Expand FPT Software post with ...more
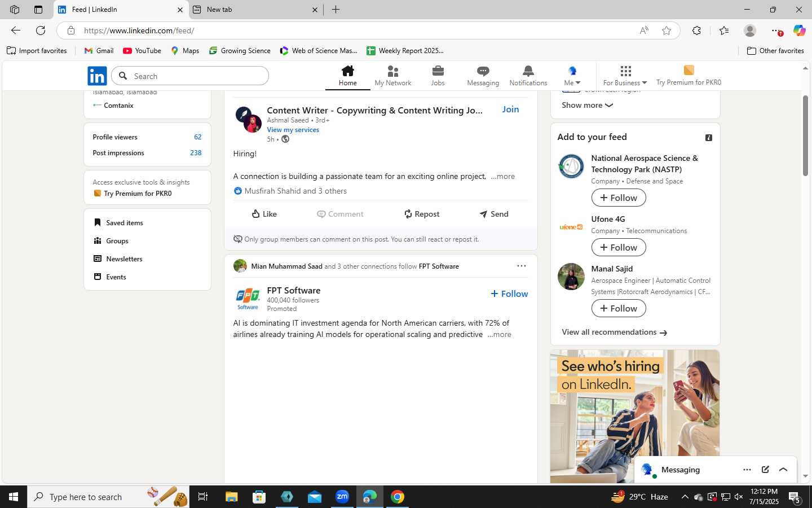 coord(499,334)
